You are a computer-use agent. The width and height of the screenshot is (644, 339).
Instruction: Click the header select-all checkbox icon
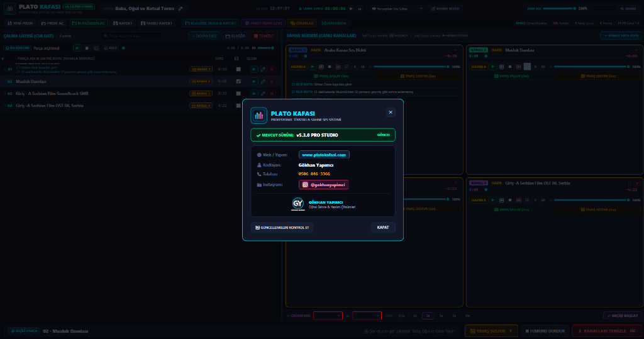click(x=236, y=58)
